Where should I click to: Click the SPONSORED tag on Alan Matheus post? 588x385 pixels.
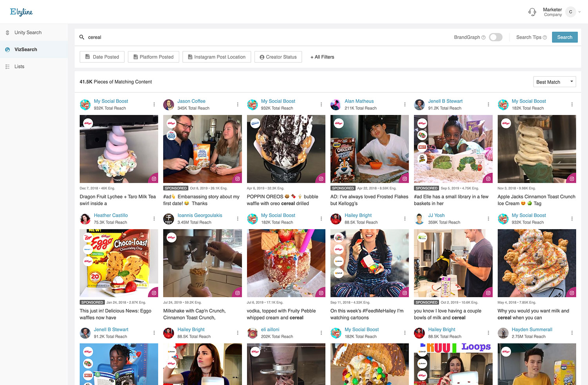click(x=343, y=188)
